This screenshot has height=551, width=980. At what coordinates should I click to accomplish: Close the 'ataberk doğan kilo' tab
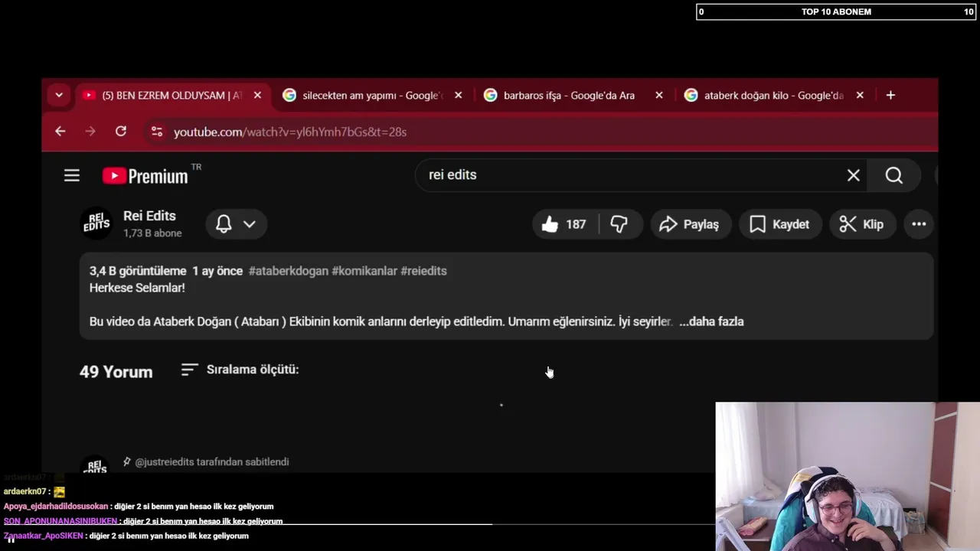[x=860, y=95]
